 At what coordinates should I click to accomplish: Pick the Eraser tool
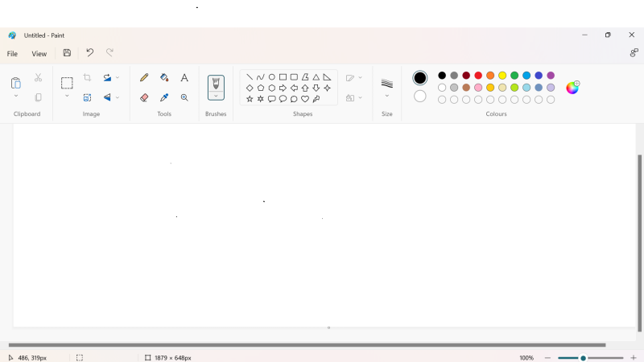144,97
